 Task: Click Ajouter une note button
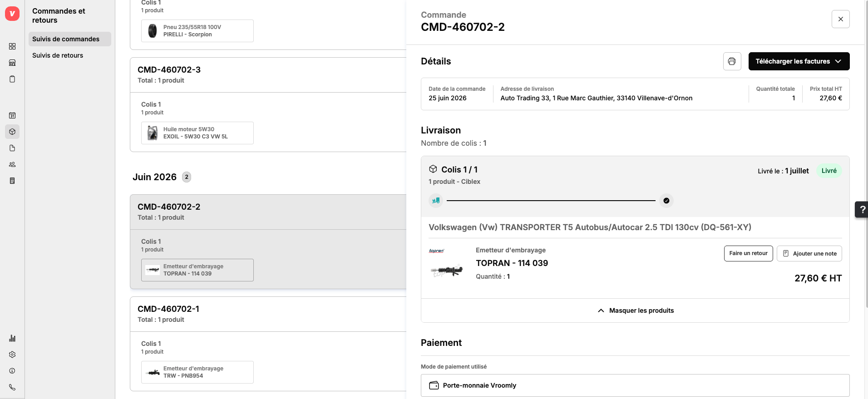809,253
